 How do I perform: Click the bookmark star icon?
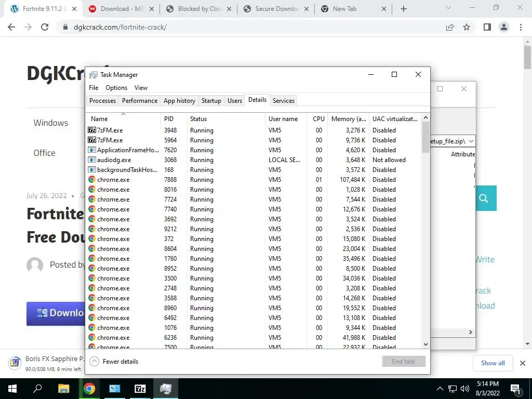[x=467, y=27]
